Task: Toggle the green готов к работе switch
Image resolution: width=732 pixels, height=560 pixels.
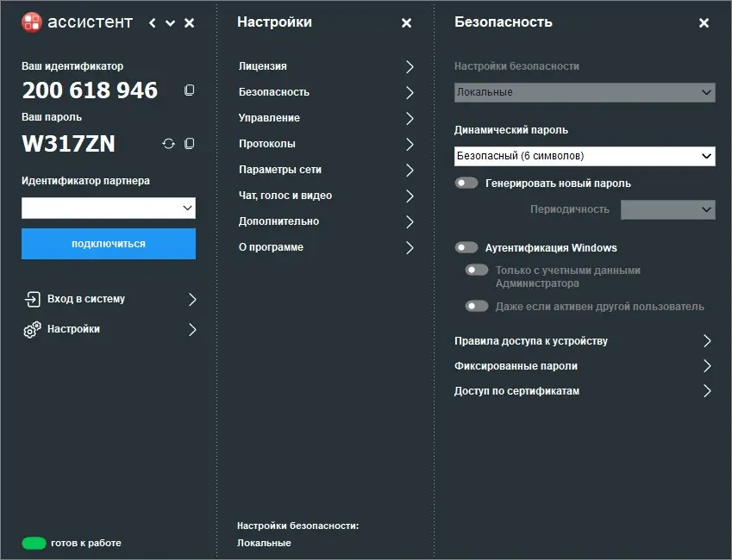Action: pyautogui.click(x=34, y=544)
